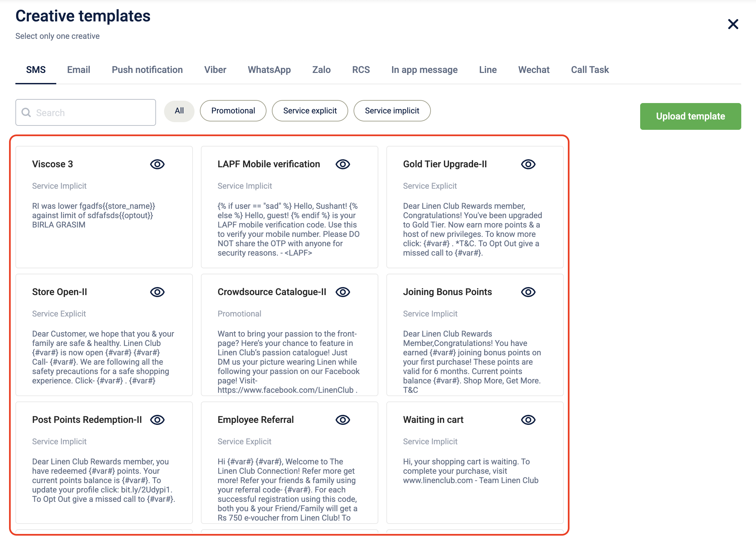Click the Gold Tier upgrade message body
Image resolution: width=756 pixels, height=548 pixels.
pyautogui.click(x=472, y=230)
